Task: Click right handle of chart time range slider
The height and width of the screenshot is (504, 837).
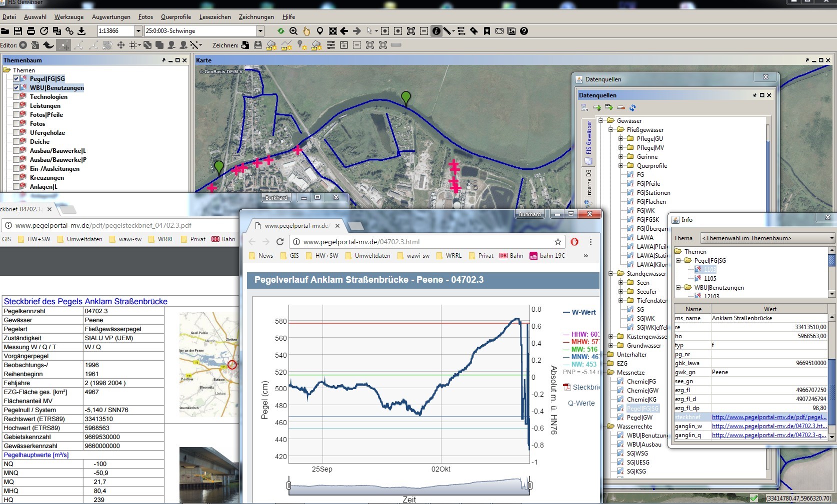Action: (530, 485)
